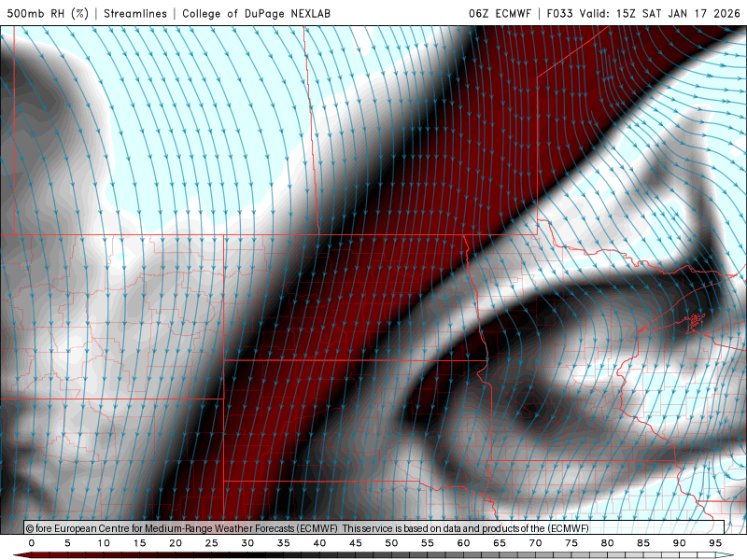Image resolution: width=747 pixels, height=560 pixels.
Task: Click the "F033" forecast hour text
Action: point(559,13)
